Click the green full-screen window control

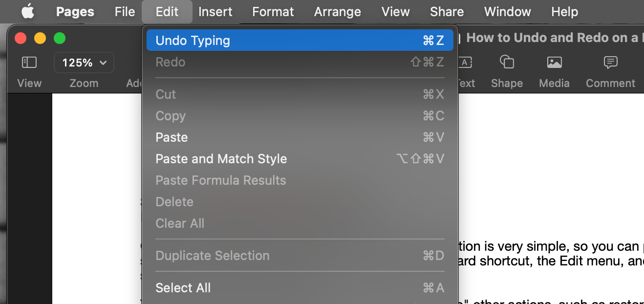click(59, 38)
